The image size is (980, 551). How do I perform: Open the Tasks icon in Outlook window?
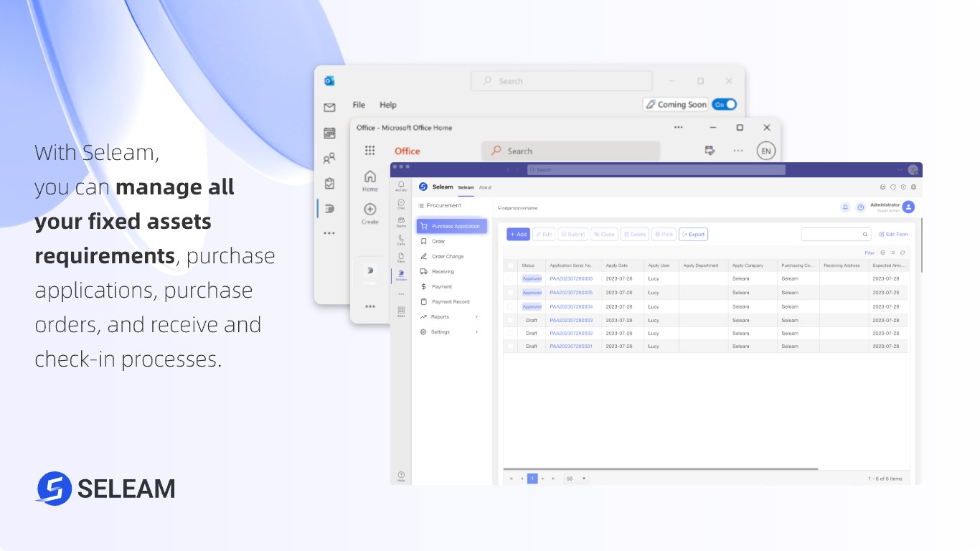coord(329,184)
